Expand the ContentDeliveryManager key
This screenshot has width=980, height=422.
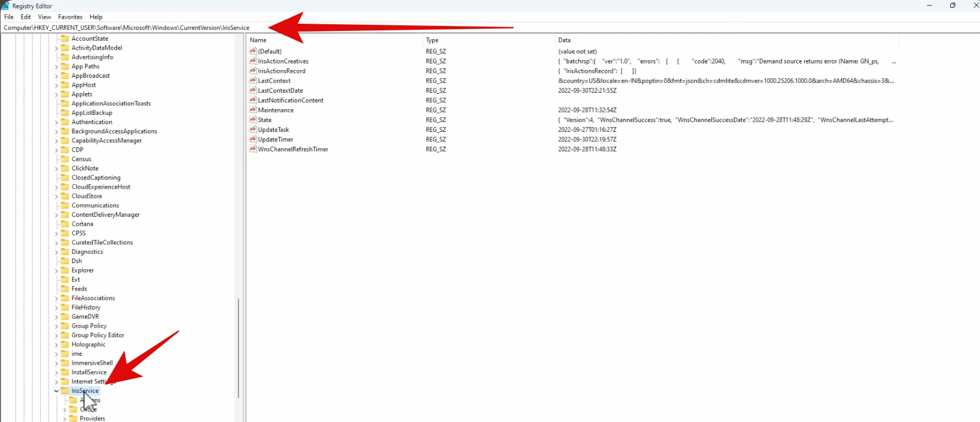tap(56, 215)
